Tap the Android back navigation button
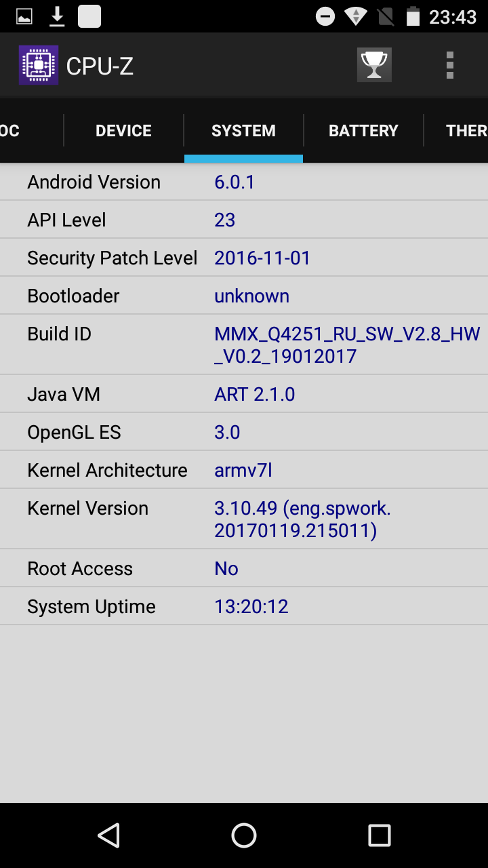 [x=108, y=835]
